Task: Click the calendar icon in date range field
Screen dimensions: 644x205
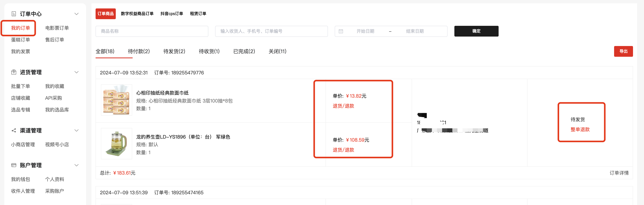Action: coord(341,31)
